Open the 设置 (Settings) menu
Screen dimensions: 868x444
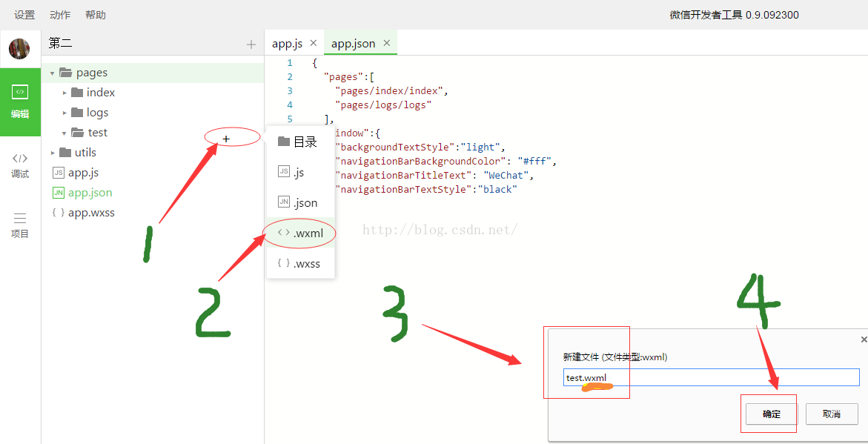click(24, 15)
